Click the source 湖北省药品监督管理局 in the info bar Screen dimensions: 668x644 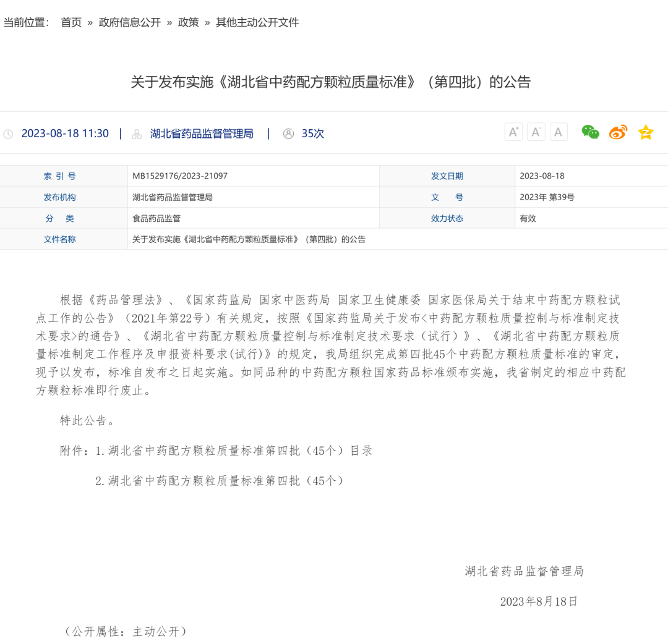tap(202, 133)
